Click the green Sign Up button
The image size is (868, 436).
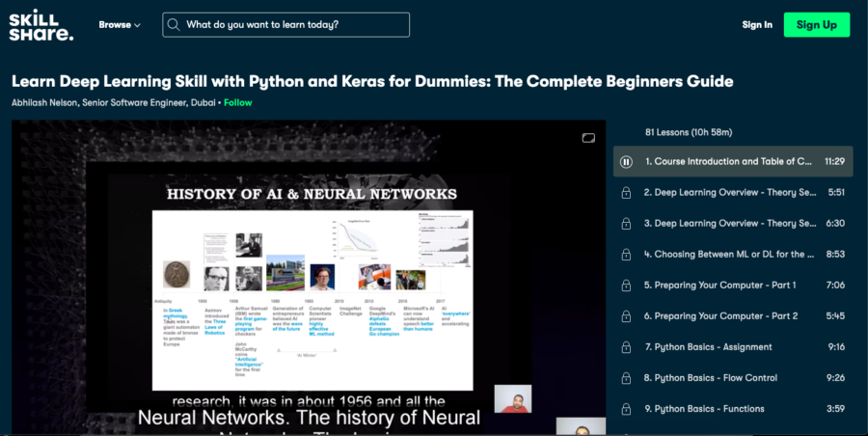[x=817, y=25]
